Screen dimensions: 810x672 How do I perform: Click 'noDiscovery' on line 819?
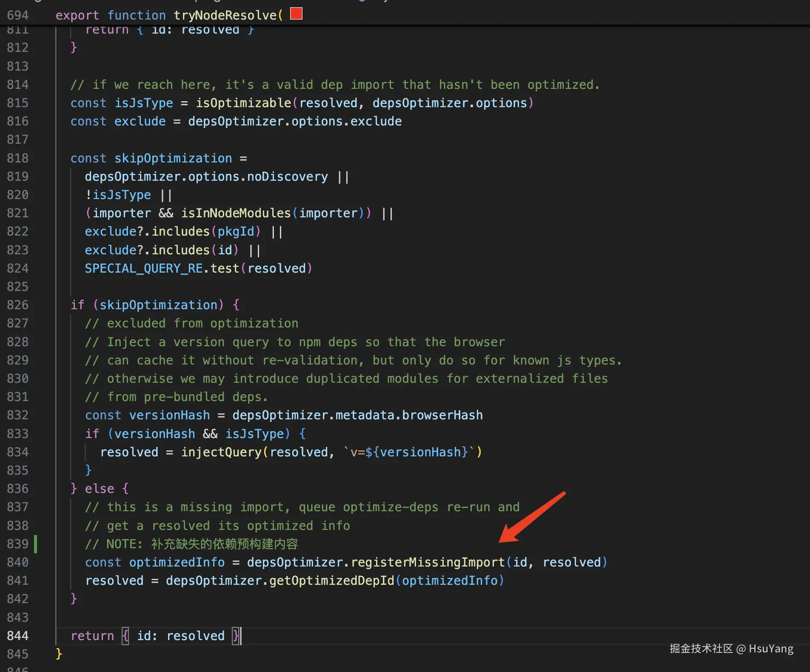click(288, 177)
